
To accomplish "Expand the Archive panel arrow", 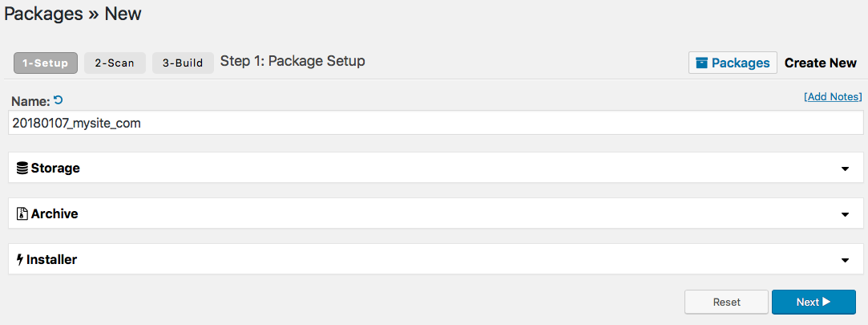I will pyautogui.click(x=845, y=214).
